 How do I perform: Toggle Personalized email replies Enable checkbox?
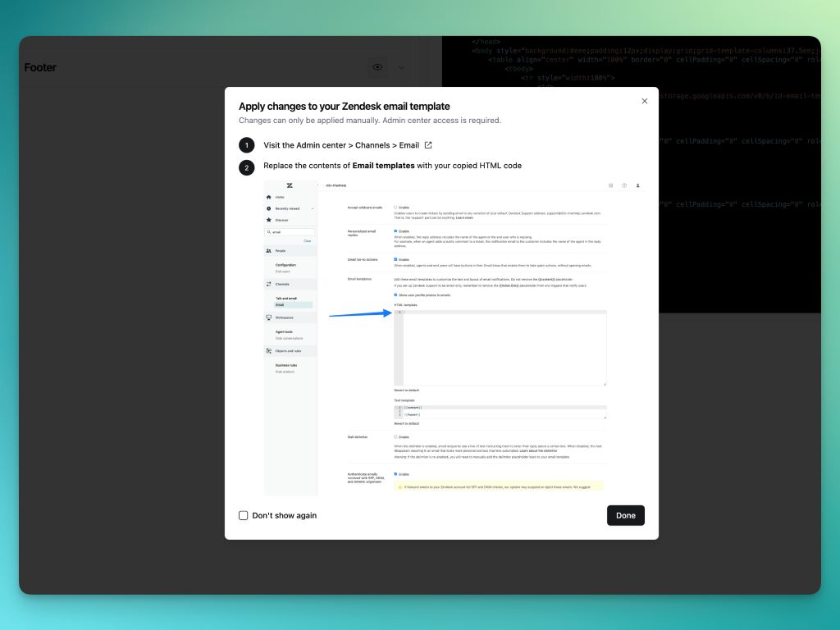coord(395,231)
